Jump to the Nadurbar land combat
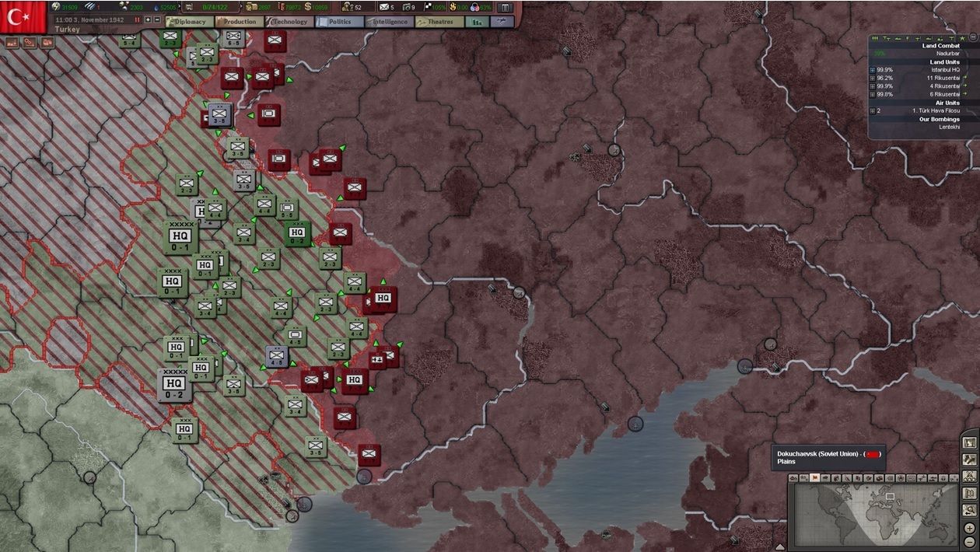The image size is (980, 552). click(x=949, y=54)
